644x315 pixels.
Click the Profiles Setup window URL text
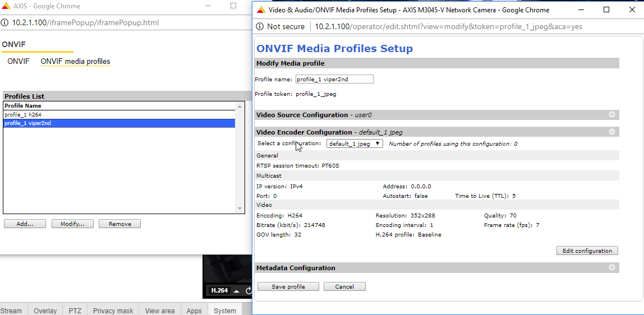pos(449,27)
